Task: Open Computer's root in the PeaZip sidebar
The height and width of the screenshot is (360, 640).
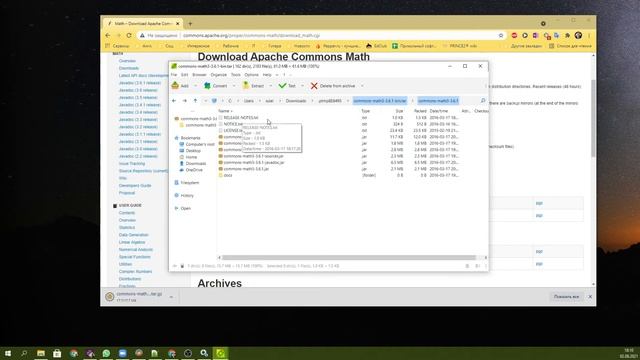Action: pyautogui.click(x=197, y=144)
